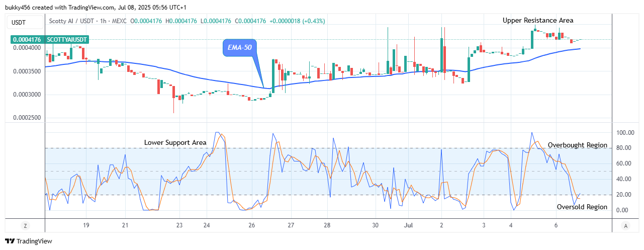The width and height of the screenshot is (644, 250).
Task: Click the Z timezone button at bottom left
Action: 25,225
